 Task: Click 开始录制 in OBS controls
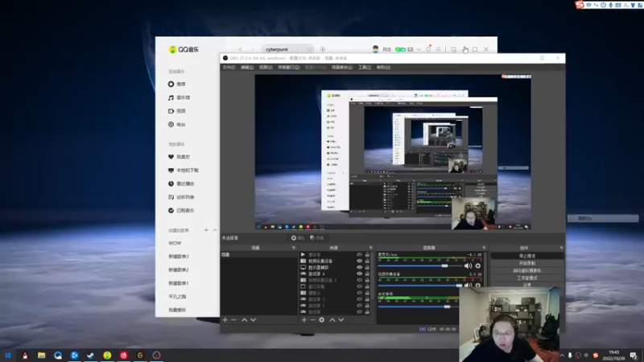pos(527,263)
